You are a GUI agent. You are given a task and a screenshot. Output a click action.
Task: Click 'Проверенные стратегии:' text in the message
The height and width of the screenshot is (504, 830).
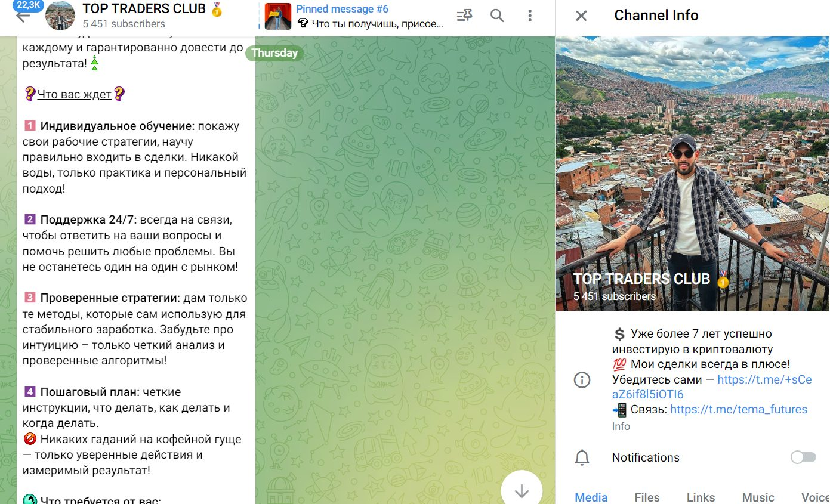click(110, 298)
